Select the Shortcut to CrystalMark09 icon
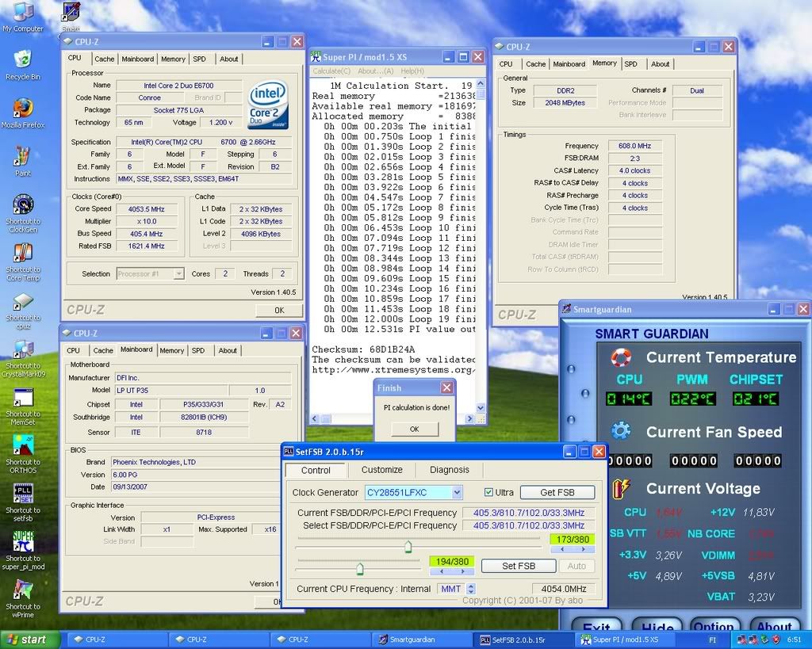 [23, 359]
